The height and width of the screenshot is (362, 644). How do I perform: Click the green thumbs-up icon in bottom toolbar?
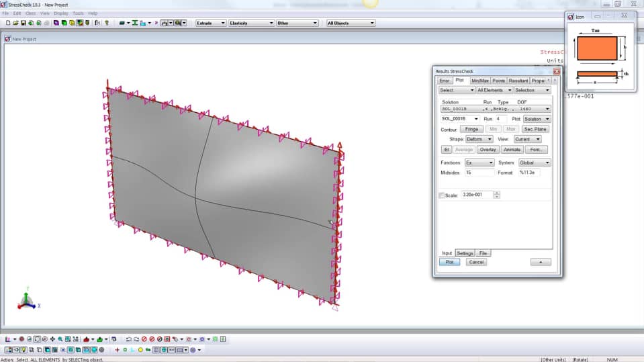(100, 339)
